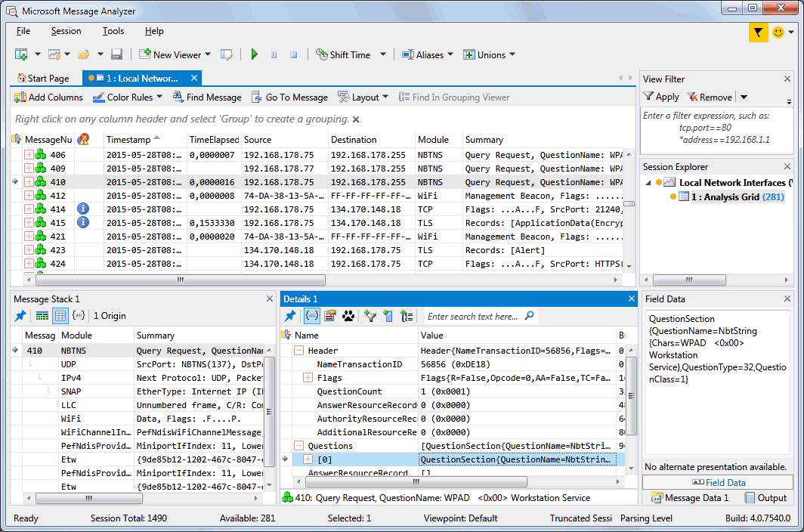
Task: Click the add grouping icon in Details toolbar
Action: (x=407, y=316)
